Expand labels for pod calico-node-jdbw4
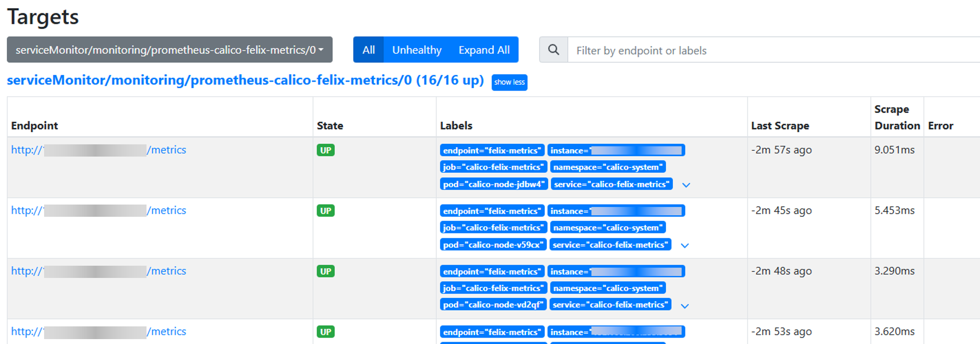 point(686,185)
